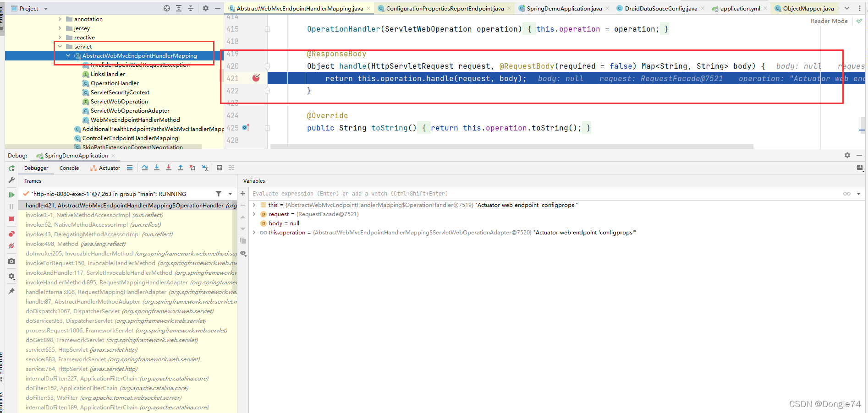Switch to SpringDemoApplication.java tab

click(x=564, y=8)
